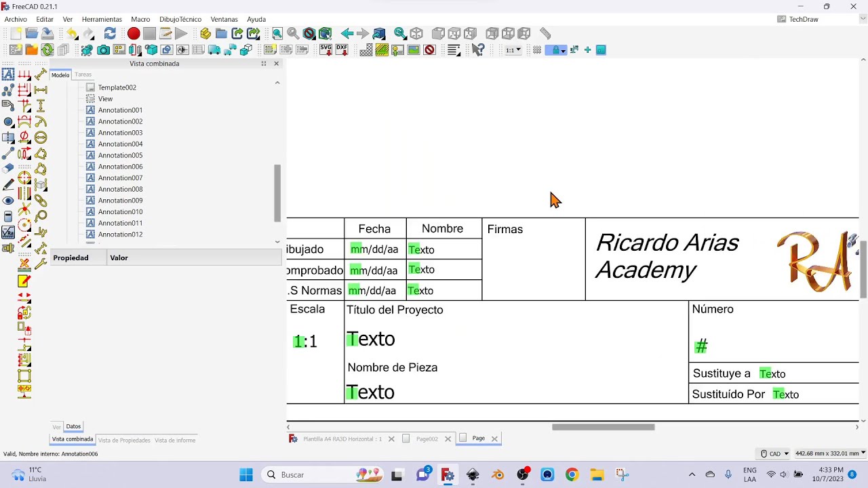Toggle the bounding box icon

[x=325, y=33]
